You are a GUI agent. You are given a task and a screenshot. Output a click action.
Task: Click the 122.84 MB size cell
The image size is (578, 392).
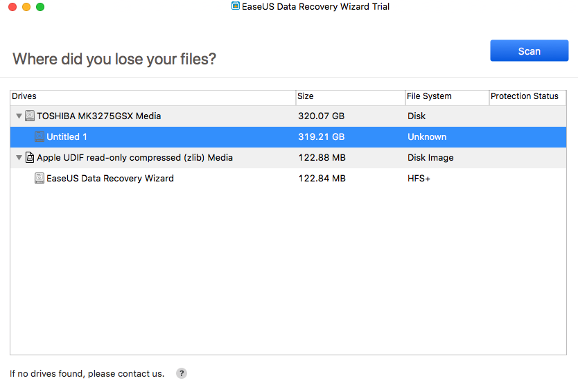point(322,178)
